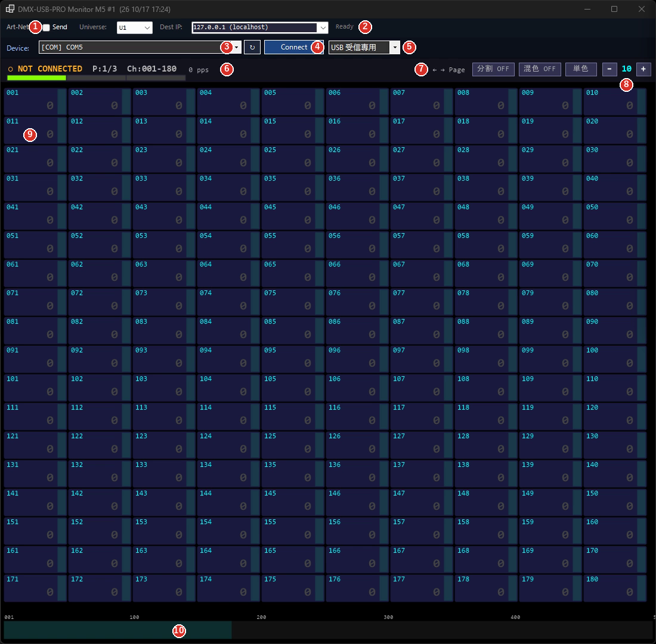Select the channel 149 cell
This screenshot has height=644, width=656.
point(550,502)
